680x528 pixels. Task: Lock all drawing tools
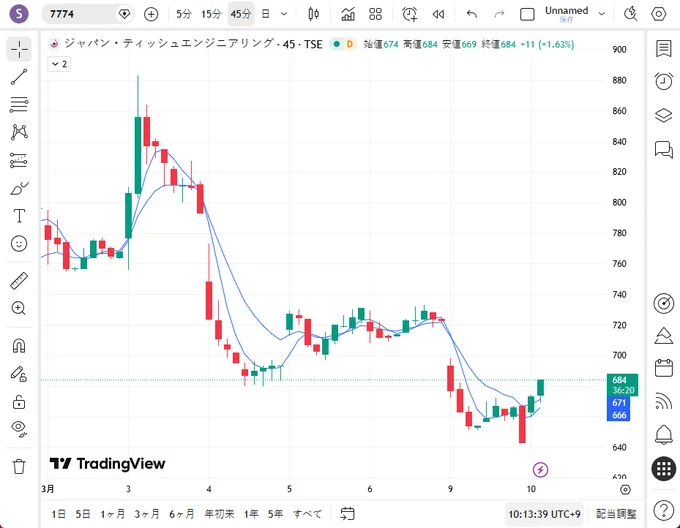pyautogui.click(x=19, y=402)
